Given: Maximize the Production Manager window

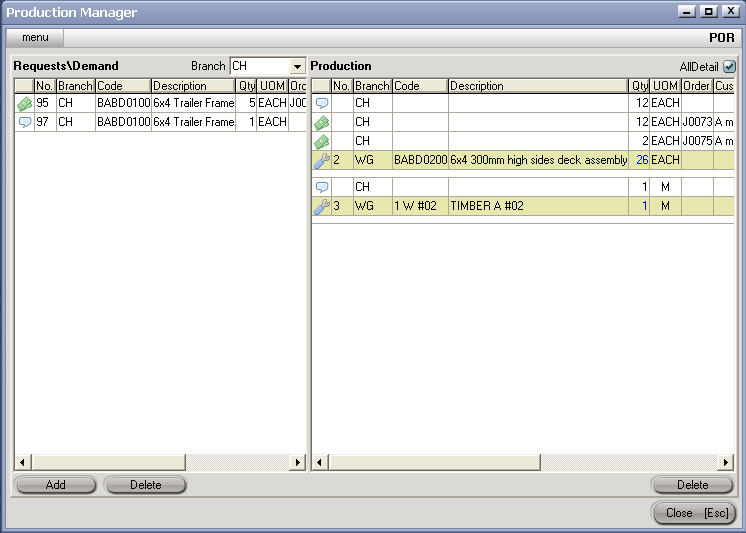Looking at the screenshot, I should click(x=708, y=11).
